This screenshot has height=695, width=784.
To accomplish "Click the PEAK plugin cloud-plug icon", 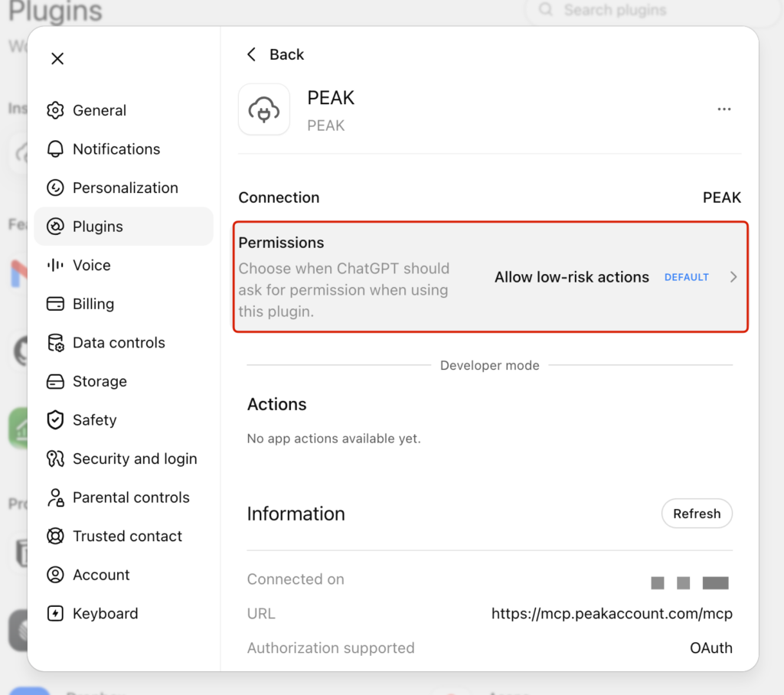I will [264, 109].
